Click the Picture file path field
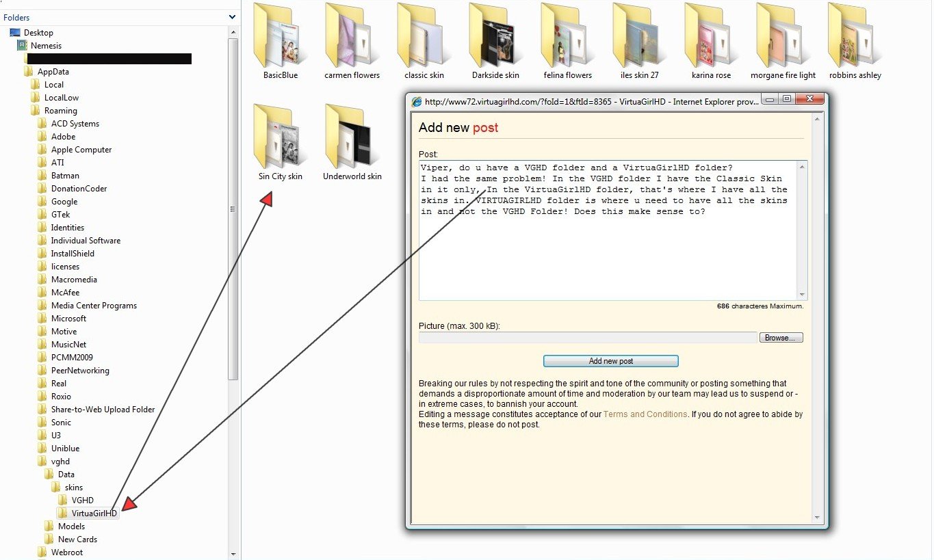934x560 pixels. coord(587,338)
